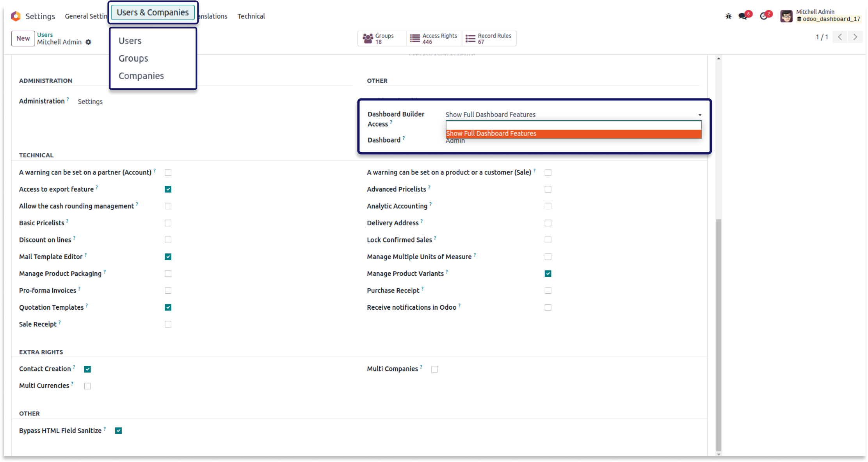Screen dimensions: 868x462
Task: Uncheck the Mail Template Editor checkbox
Action: click(168, 257)
